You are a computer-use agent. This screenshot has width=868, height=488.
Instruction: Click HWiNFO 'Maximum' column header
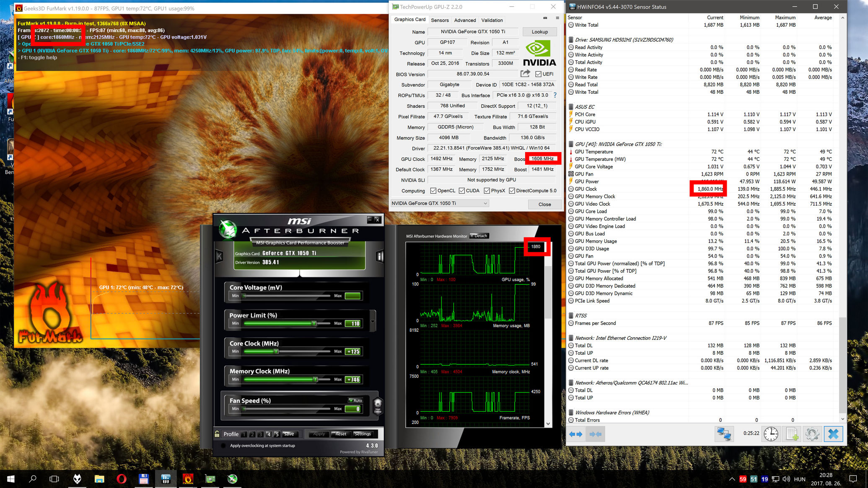[x=785, y=18]
